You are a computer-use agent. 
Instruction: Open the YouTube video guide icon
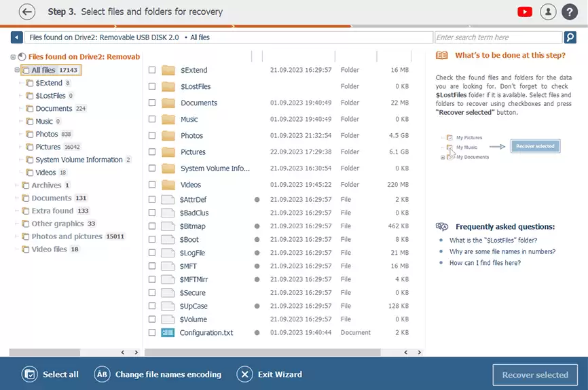tap(524, 12)
